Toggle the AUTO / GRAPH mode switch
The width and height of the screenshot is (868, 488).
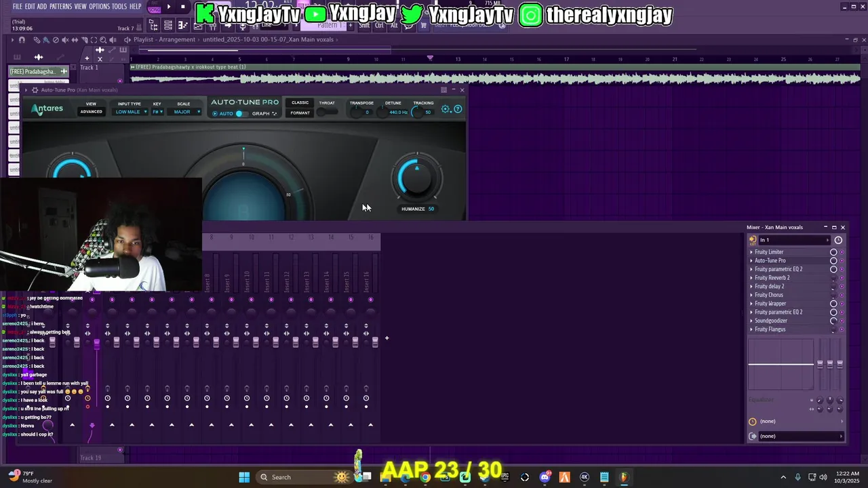(241, 113)
